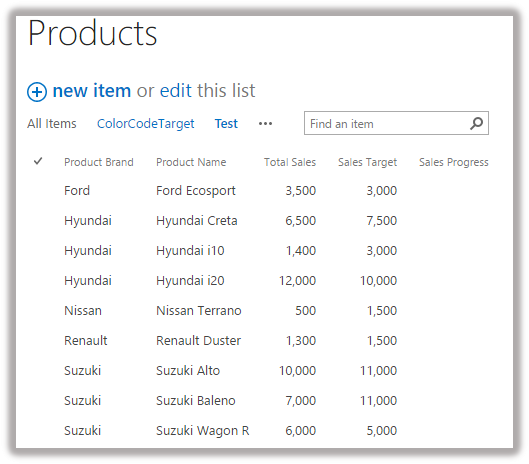Sort by Product Brand column header
This screenshot has width=529, height=464.
point(99,162)
